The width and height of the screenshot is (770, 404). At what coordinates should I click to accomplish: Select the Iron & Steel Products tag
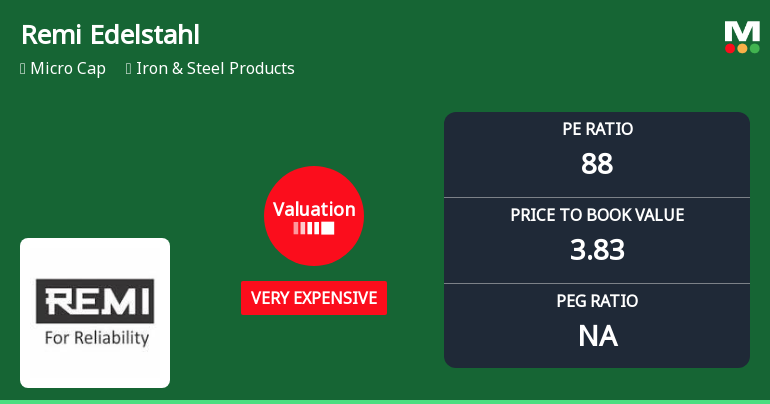tap(217, 69)
